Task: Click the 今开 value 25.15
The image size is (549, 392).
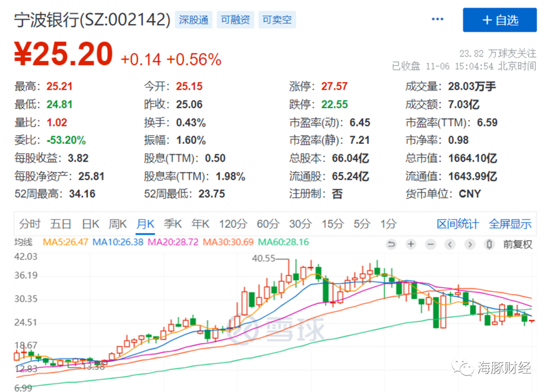Action: coord(190,86)
